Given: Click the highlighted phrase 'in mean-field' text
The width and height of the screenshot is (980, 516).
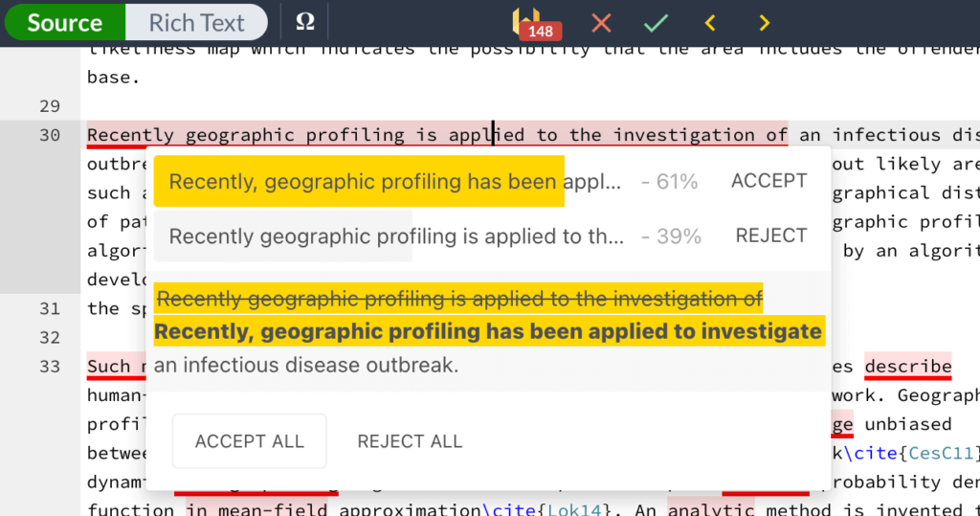Looking at the screenshot, I should pos(256,509).
